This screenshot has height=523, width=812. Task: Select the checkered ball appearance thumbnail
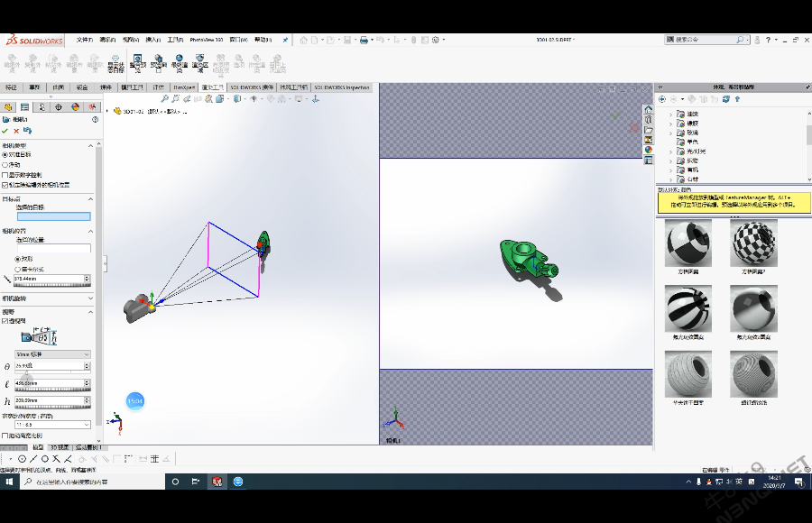(753, 243)
